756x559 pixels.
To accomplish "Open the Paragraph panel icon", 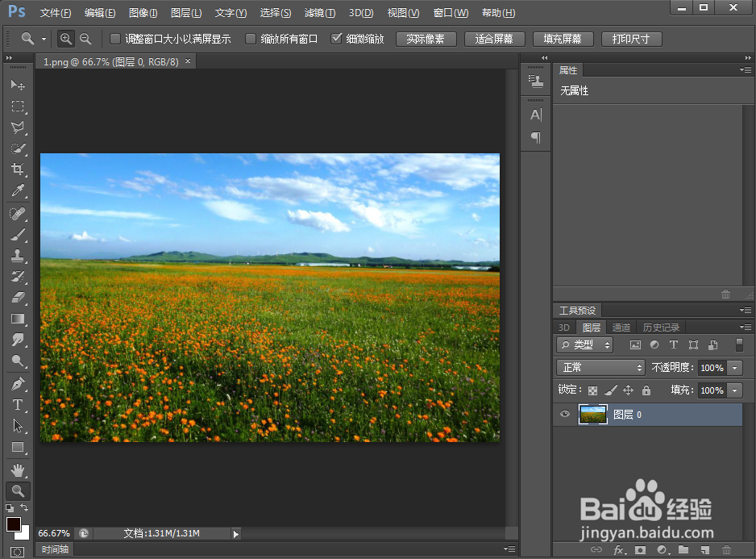I will click(536, 138).
